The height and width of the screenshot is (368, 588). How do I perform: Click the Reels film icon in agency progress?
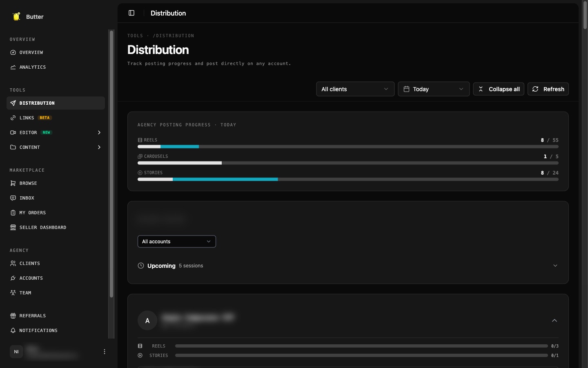[140, 140]
